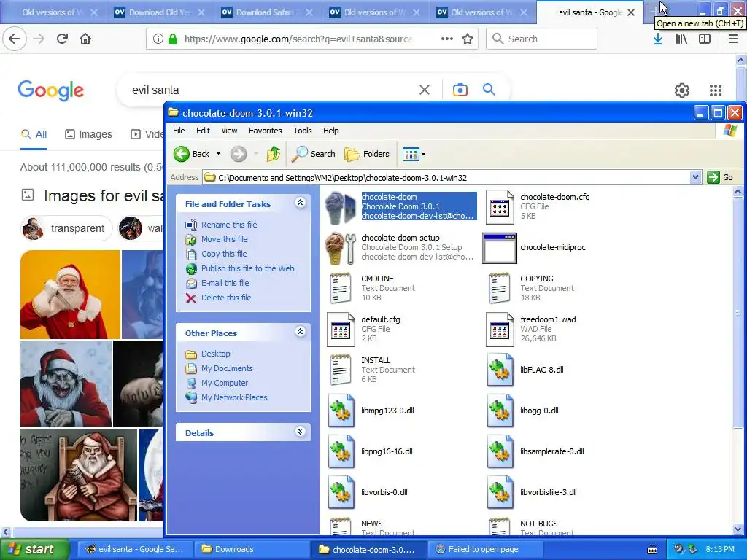Image resolution: width=747 pixels, height=560 pixels.
Task: Switch to Downloads taskbar window
Action: pos(252,549)
